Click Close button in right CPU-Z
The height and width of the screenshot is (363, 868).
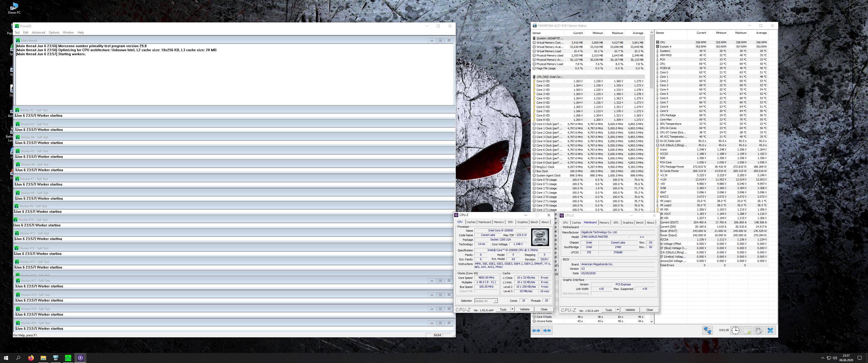click(x=649, y=310)
